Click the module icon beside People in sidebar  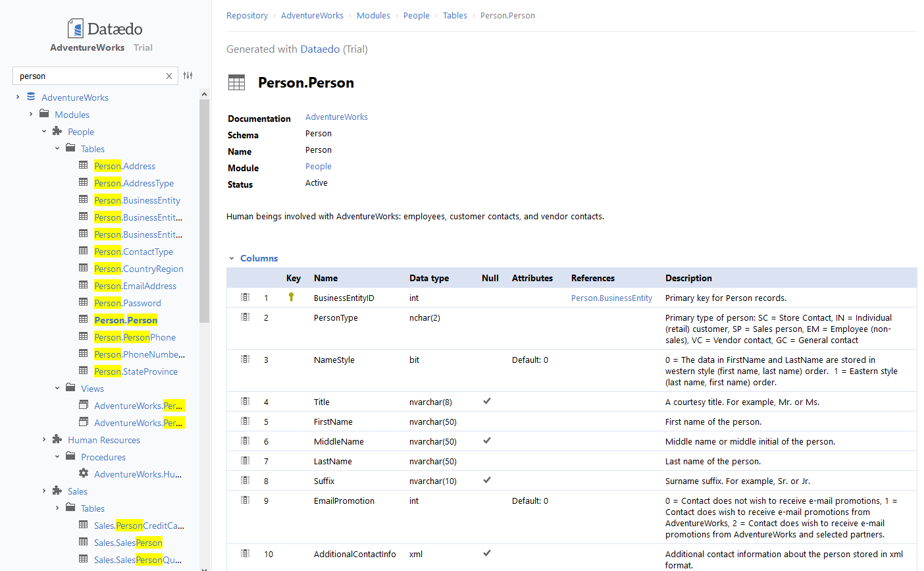pos(58,131)
